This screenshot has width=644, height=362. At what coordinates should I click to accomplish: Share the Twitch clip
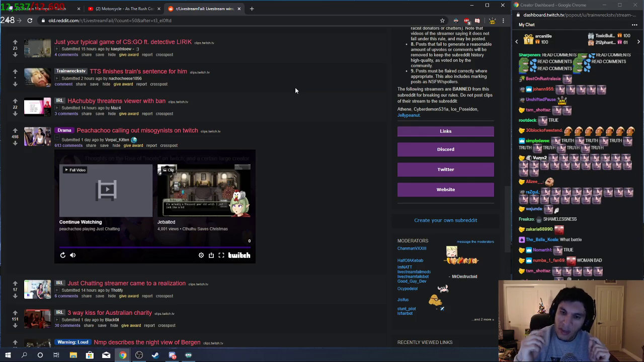tap(211, 255)
